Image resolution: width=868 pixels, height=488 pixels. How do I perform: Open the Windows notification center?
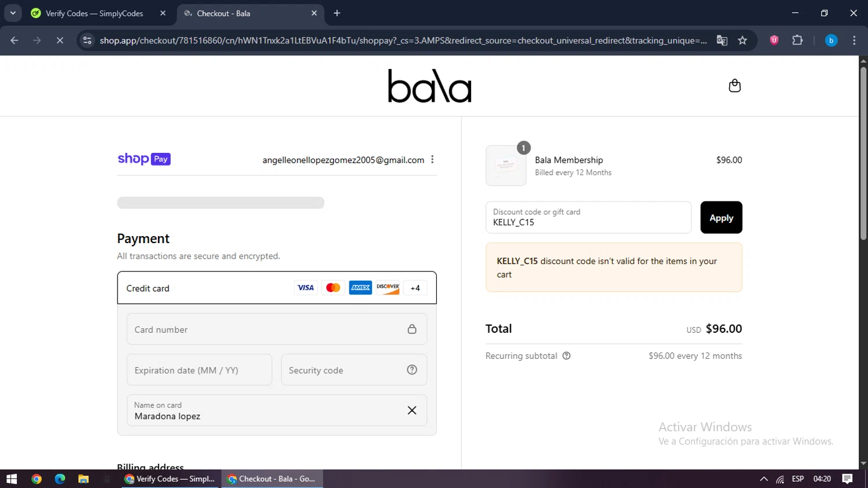click(847, 479)
